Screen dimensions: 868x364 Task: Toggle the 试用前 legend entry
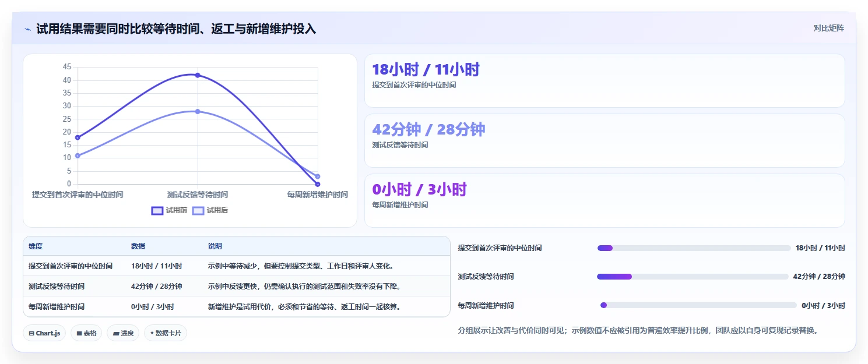point(169,210)
